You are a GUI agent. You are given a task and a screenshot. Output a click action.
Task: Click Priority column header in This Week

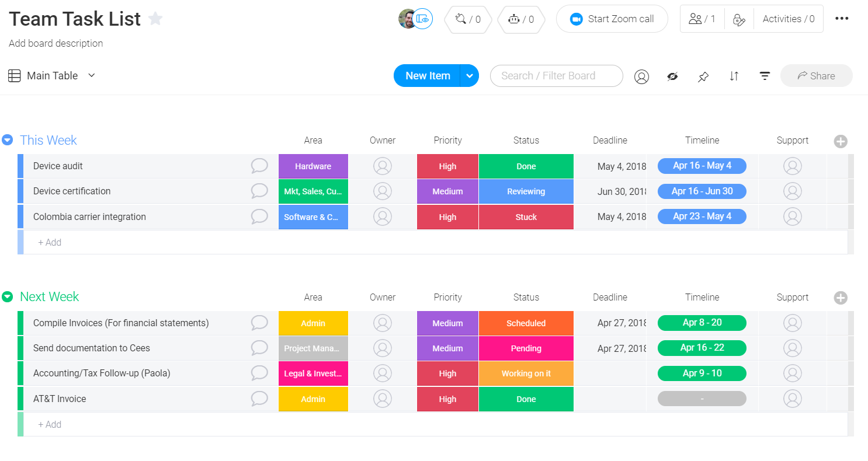(x=447, y=141)
